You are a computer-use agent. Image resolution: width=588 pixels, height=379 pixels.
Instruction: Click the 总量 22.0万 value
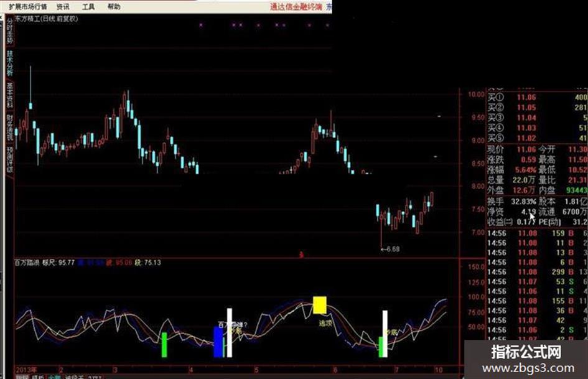click(x=525, y=180)
